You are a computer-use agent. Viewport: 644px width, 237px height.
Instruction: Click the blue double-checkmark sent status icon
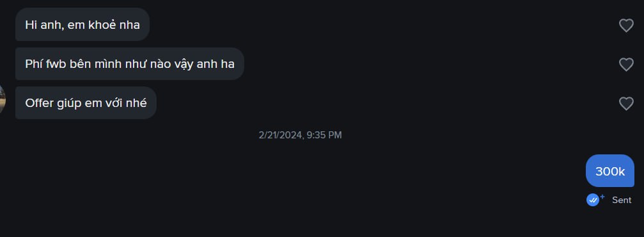[593, 200]
